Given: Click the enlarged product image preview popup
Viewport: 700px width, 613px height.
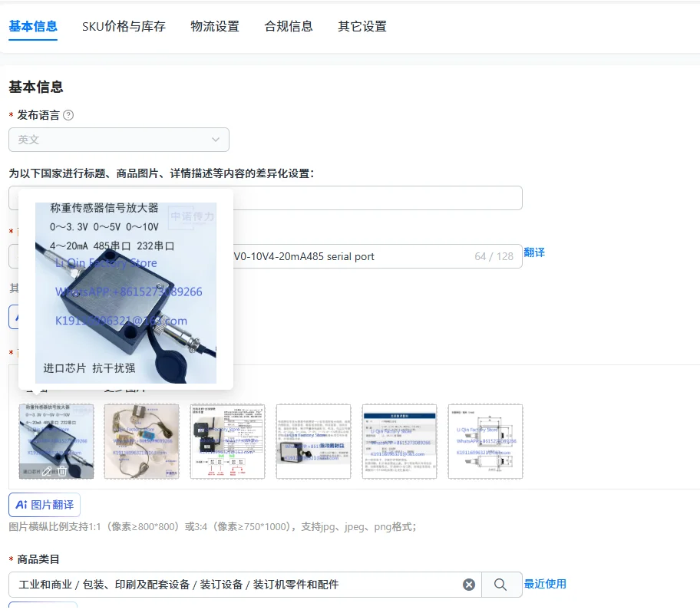Looking at the screenshot, I should click(126, 293).
